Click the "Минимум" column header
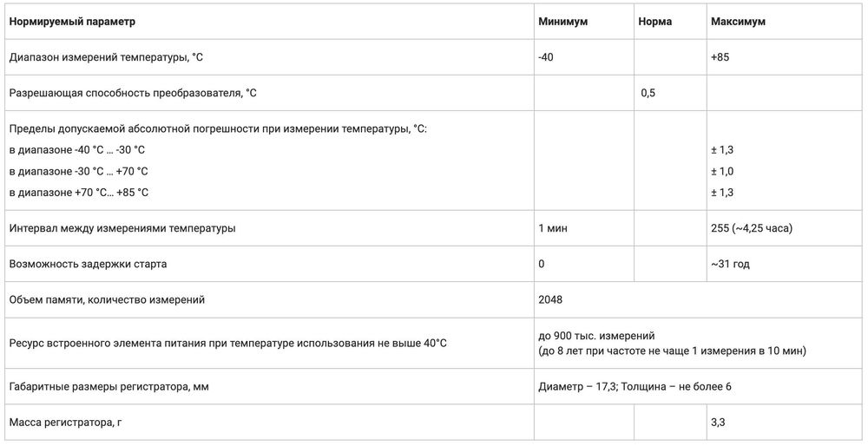 tap(562, 21)
